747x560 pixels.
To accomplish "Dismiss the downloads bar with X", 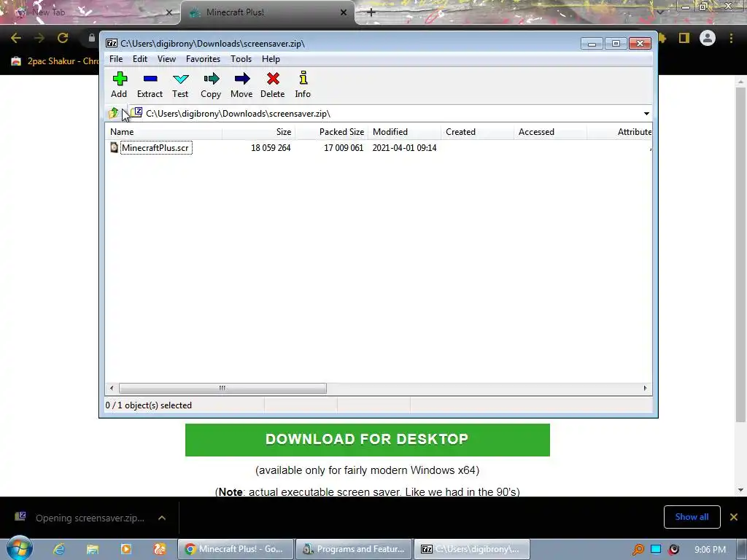I will (x=734, y=517).
